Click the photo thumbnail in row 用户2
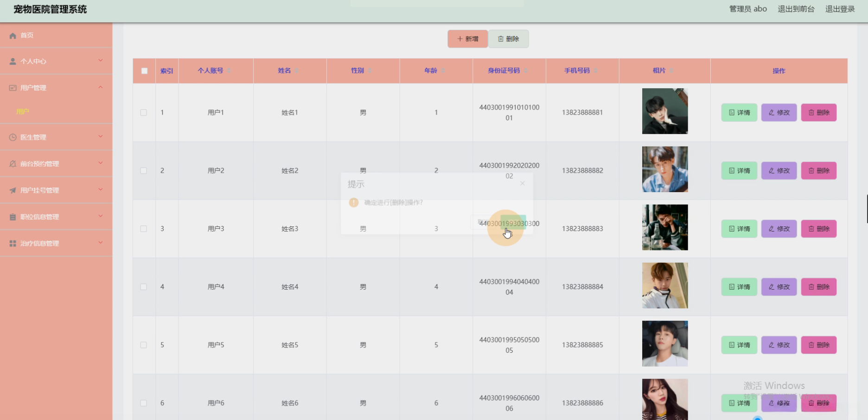Screen dimensions: 868x420 [665, 169]
